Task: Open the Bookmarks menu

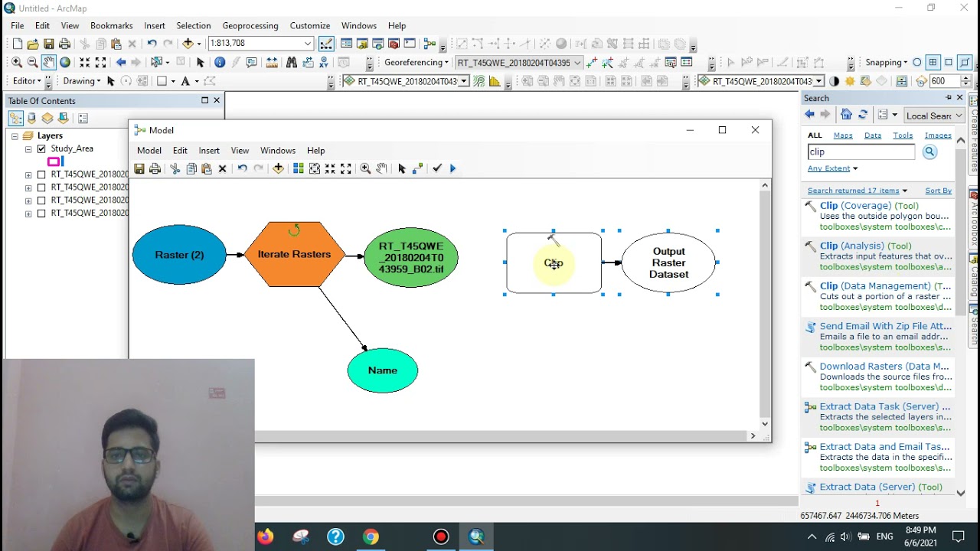Action: click(112, 25)
